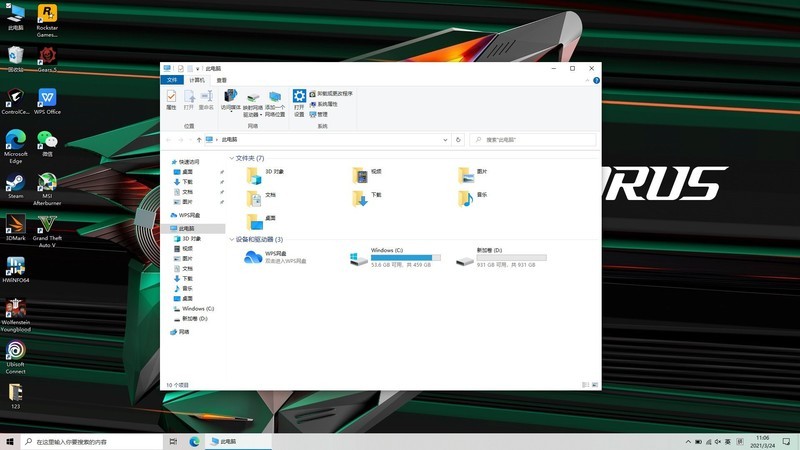Collapse the 文件夹 (7) group
Viewport: 800px width, 450px height.
232,158
